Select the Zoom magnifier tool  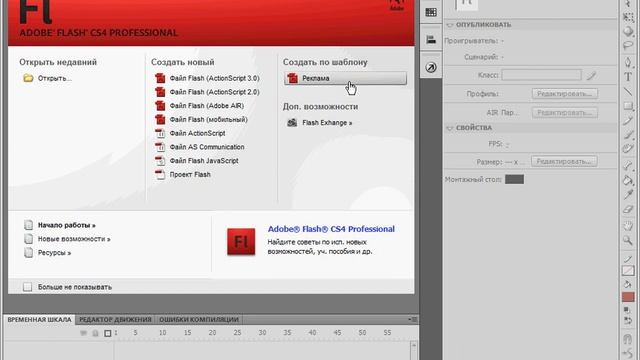[628, 240]
